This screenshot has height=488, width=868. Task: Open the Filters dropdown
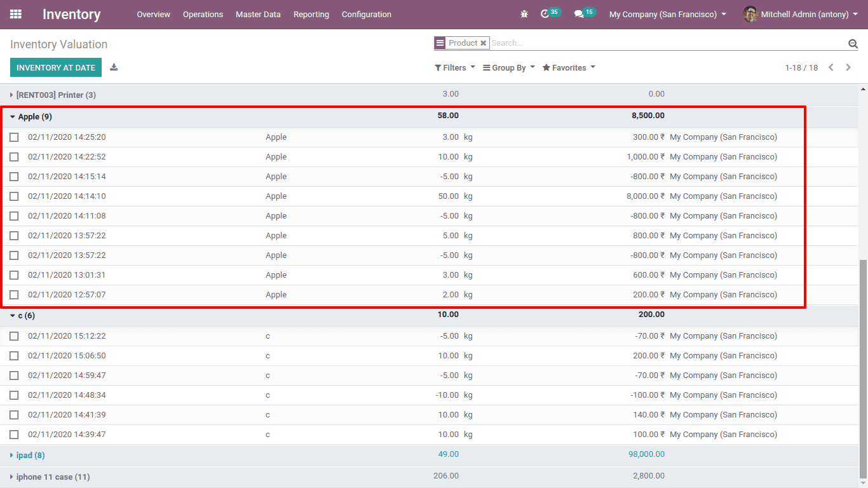[455, 67]
